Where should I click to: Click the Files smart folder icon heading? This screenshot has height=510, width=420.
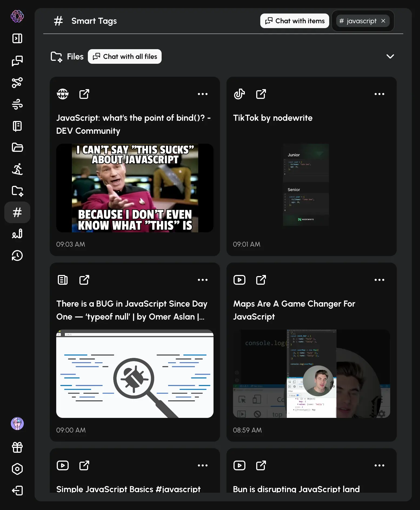pos(56,57)
